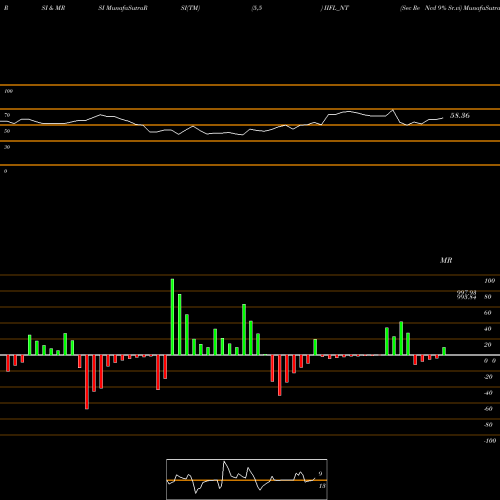Click the RSI axis label 30
The height and width of the screenshot is (500, 500).
[x=7, y=147]
